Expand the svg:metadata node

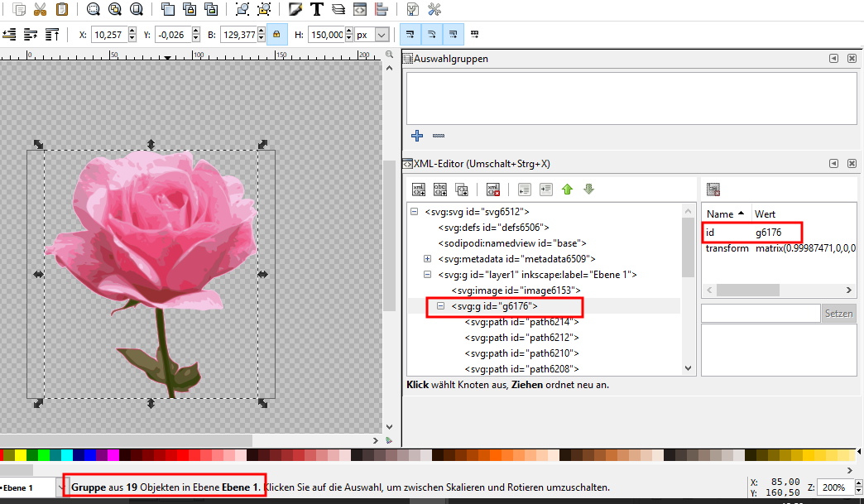(428, 259)
